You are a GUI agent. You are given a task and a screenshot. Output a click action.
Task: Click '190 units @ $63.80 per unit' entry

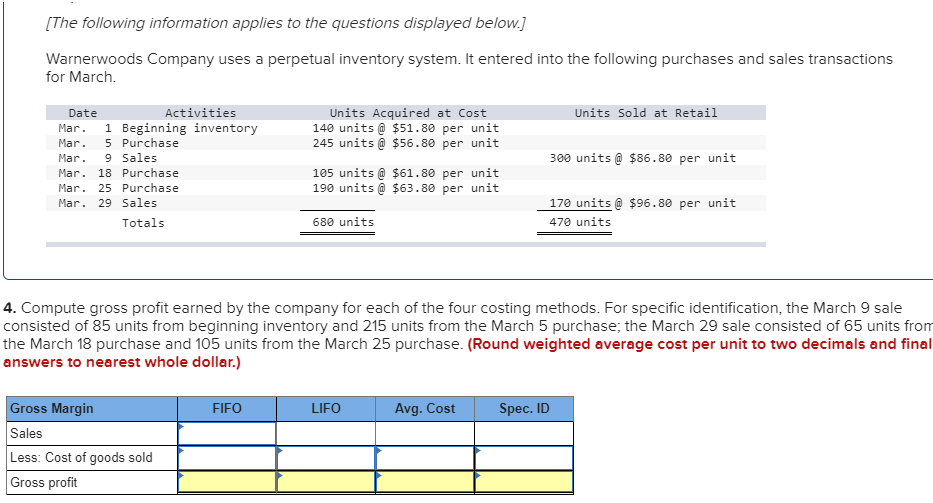pyautogui.click(x=406, y=188)
